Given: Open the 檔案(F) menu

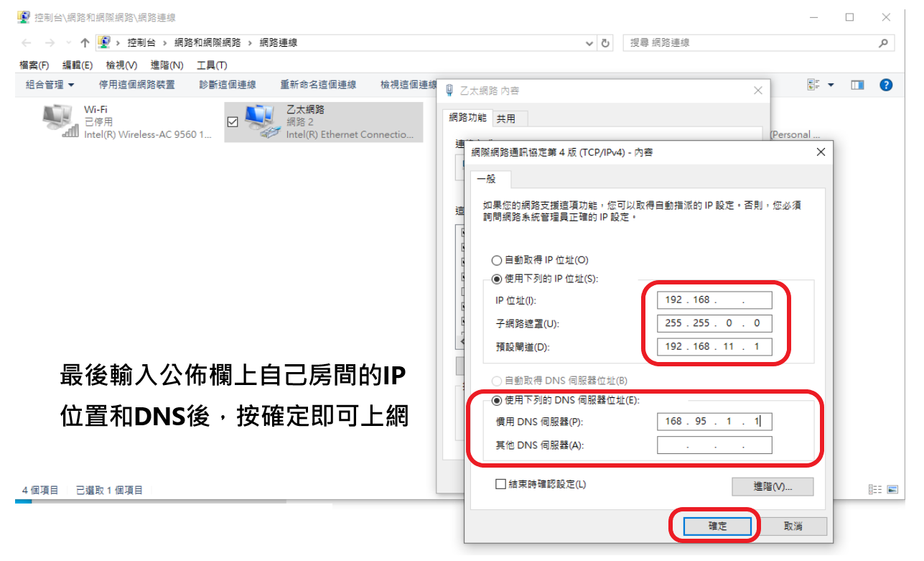Looking at the screenshot, I should 34,65.
